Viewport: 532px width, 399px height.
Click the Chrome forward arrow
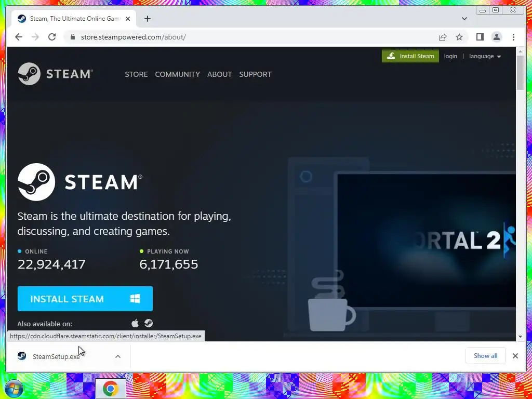35,37
